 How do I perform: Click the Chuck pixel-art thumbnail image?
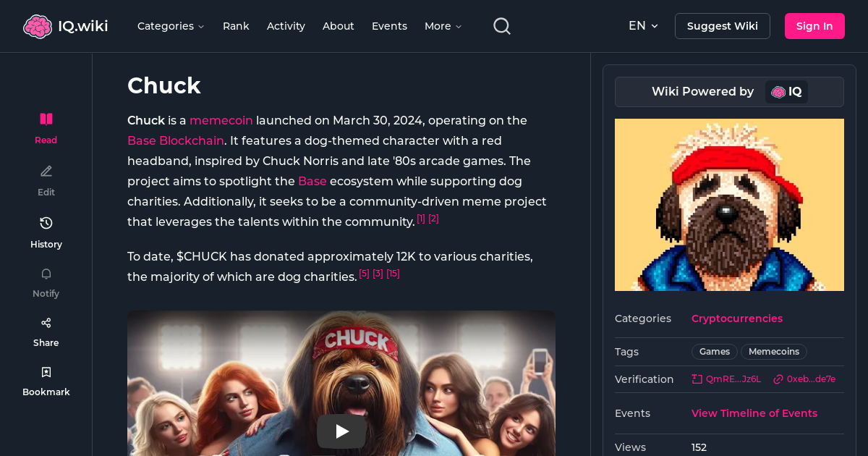point(729,205)
